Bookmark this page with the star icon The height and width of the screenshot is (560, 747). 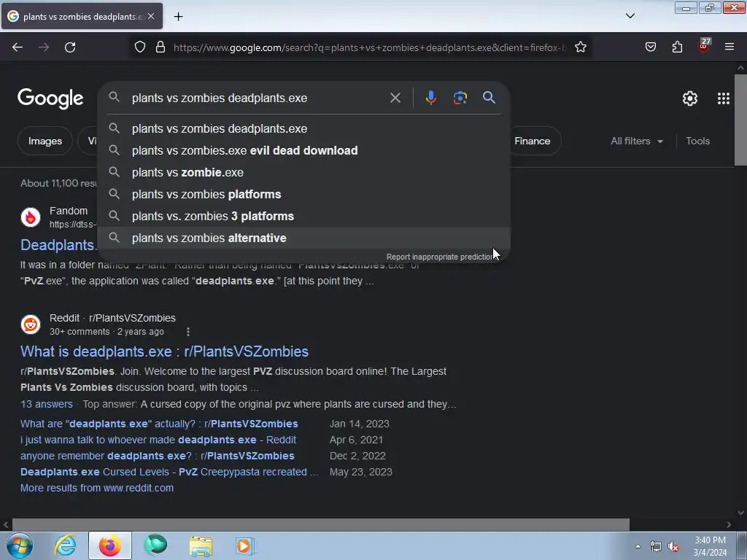click(x=580, y=47)
